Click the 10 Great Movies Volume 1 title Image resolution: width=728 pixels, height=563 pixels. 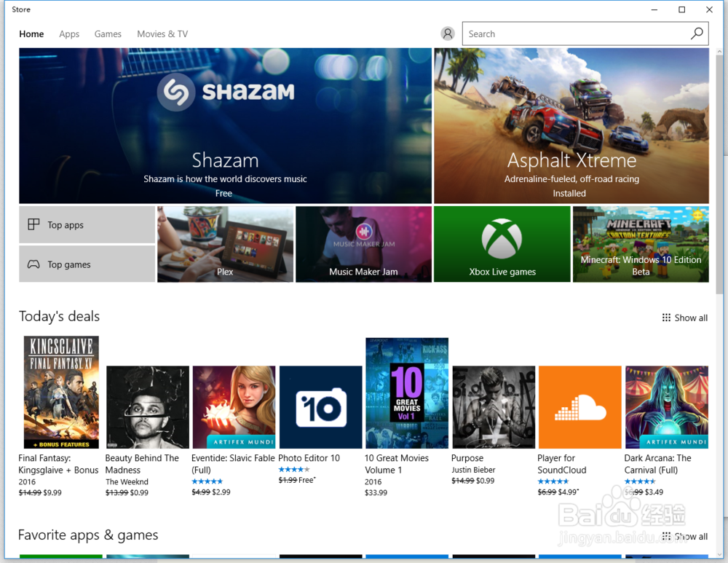click(x=397, y=464)
